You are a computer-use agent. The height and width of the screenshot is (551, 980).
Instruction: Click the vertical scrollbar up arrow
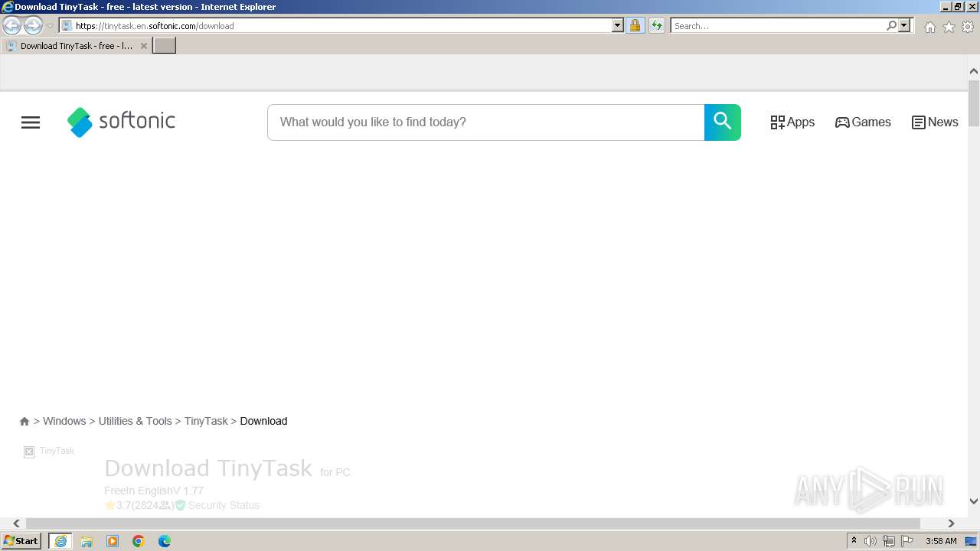click(974, 71)
